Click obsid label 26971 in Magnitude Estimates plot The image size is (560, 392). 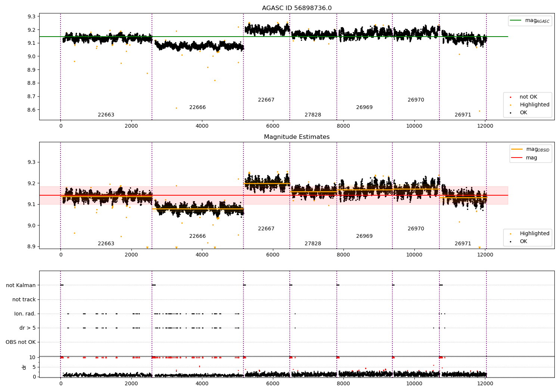pos(463,244)
